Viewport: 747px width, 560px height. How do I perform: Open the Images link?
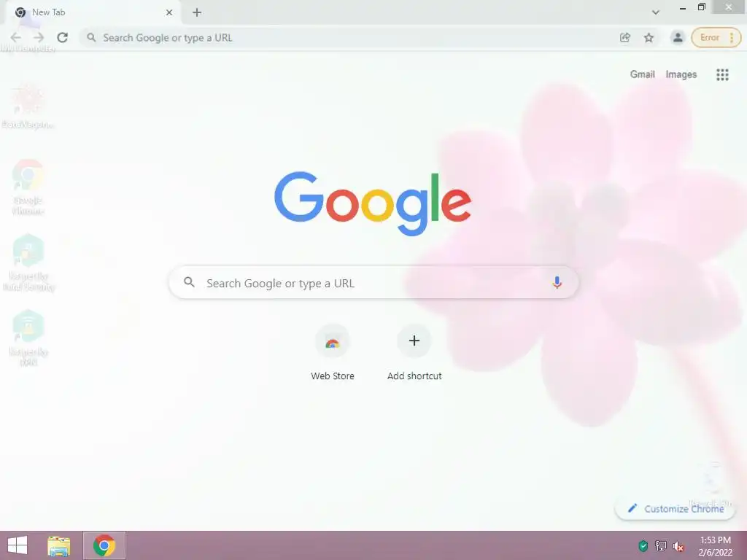tap(681, 74)
